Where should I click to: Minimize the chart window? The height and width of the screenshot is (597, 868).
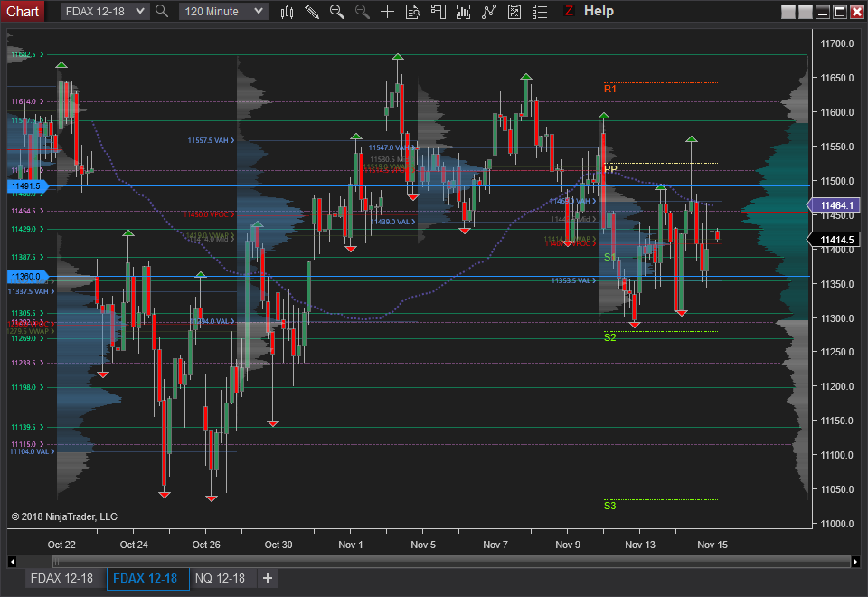(x=823, y=12)
